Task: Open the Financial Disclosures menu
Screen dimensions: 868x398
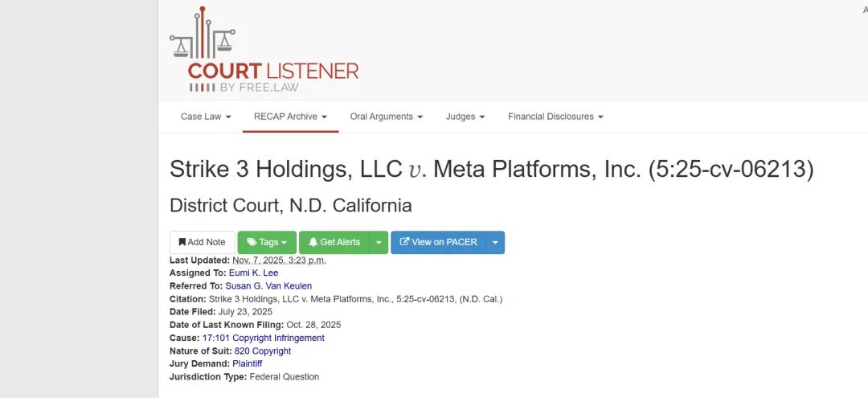Action: (555, 117)
